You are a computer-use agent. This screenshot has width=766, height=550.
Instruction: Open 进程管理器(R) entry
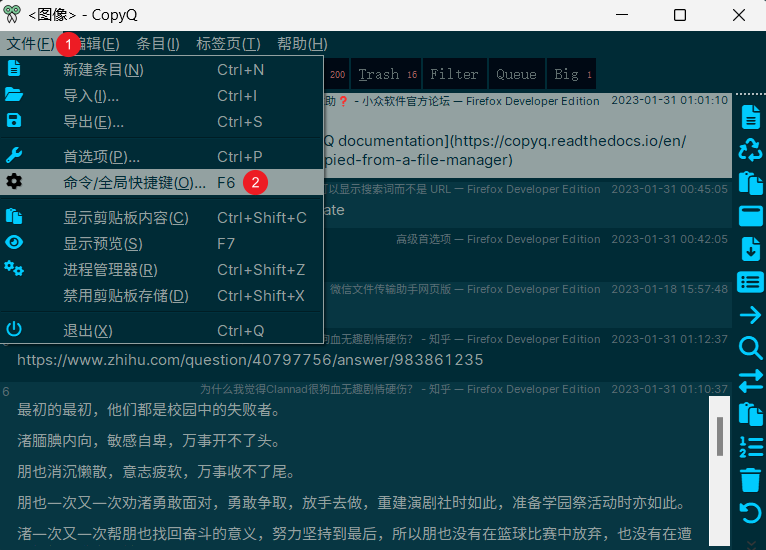(x=162, y=269)
